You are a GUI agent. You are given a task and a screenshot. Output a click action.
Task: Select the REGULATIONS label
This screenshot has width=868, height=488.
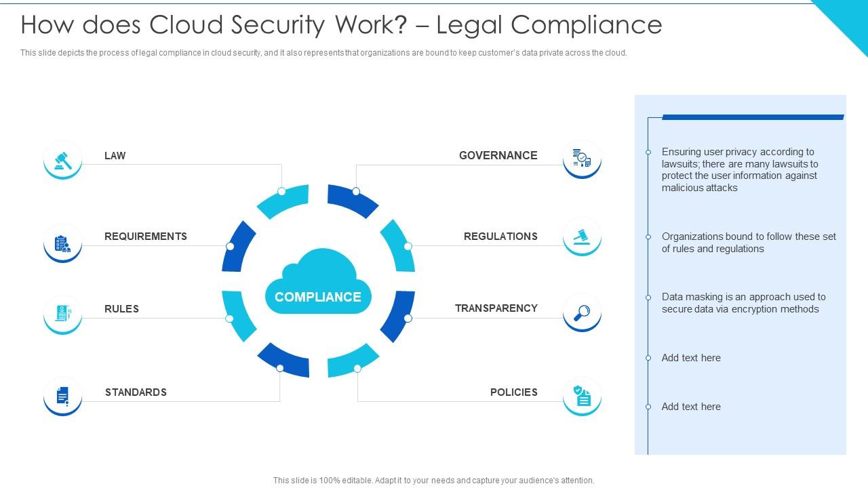click(x=499, y=237)
